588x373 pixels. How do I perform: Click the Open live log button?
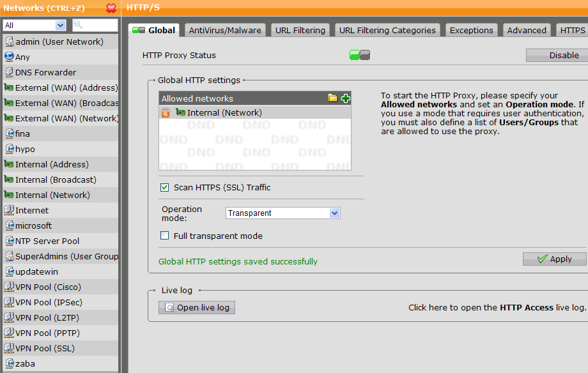click(197, 308)
